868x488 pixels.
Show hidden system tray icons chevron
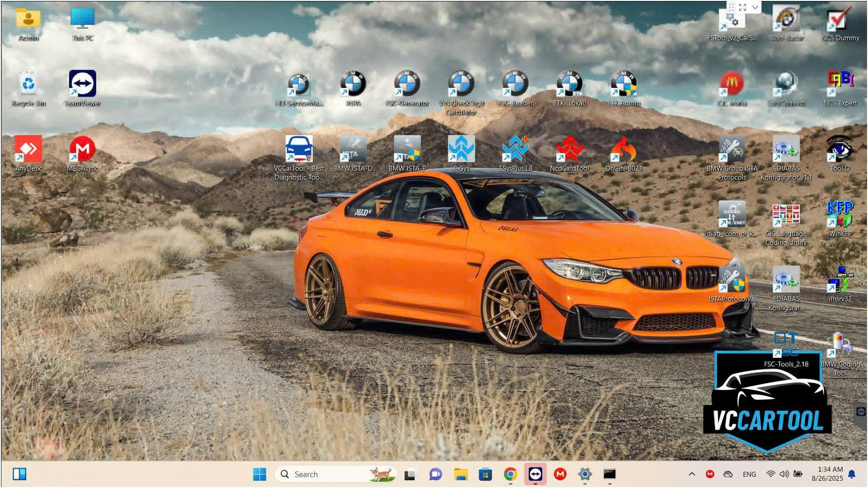point(691,474)
